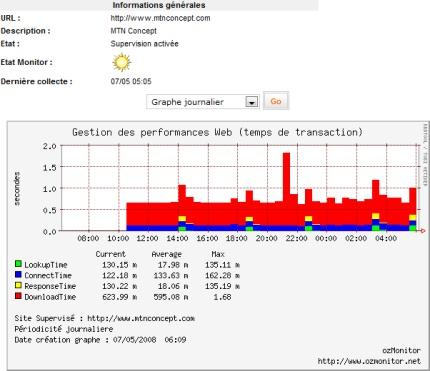
Task: Click the 135.19 m ResponseTime max value
Action: pos(222,286)
